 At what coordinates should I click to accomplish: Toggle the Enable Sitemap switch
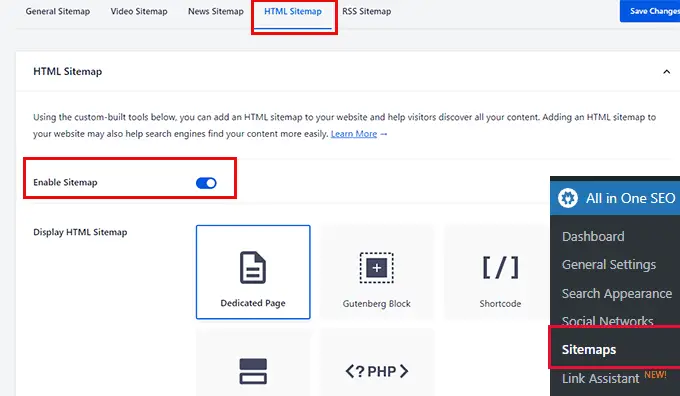(206, 183)
